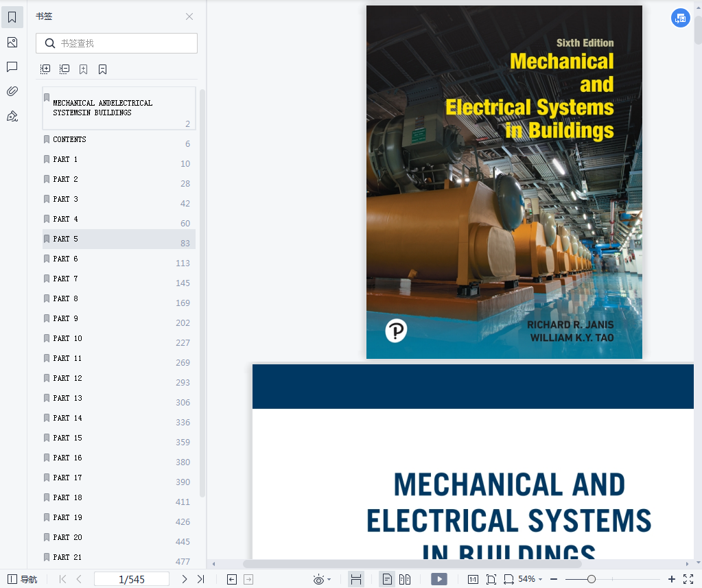Enter full screen mode
The width and height of the screenshot is (702, 588).
coord(688,580)
